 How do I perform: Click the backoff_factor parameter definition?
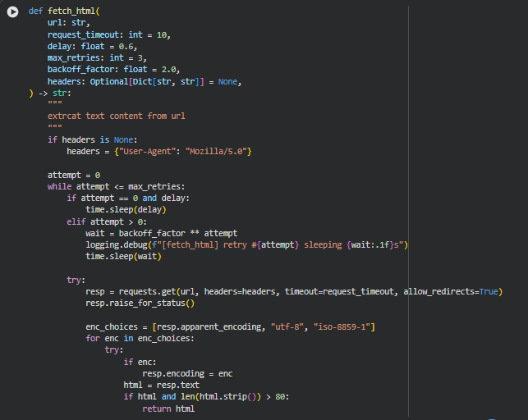coord(113,71)
